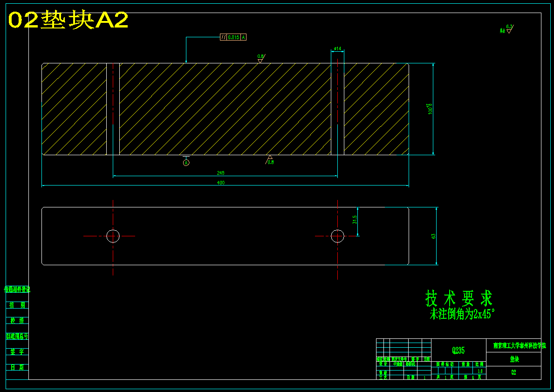
Task: Click the 重量 label cell
Action: coord(465,364)
